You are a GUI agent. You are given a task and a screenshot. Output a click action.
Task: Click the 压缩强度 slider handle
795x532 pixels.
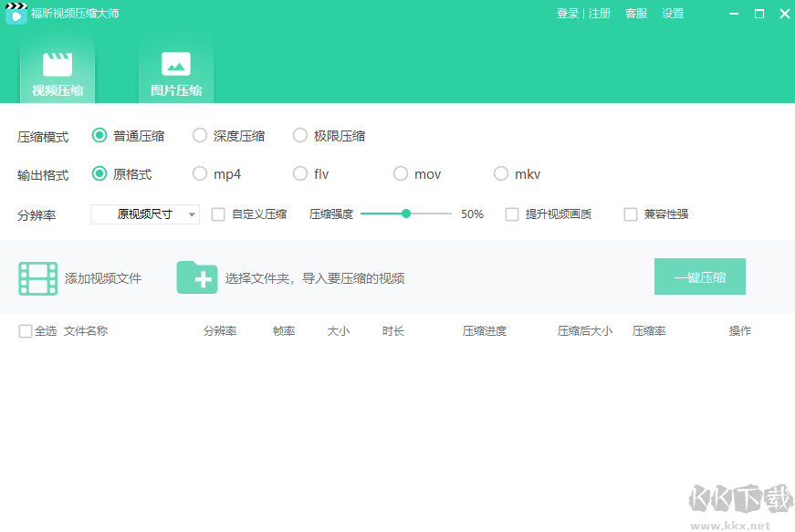pos(406,214)
